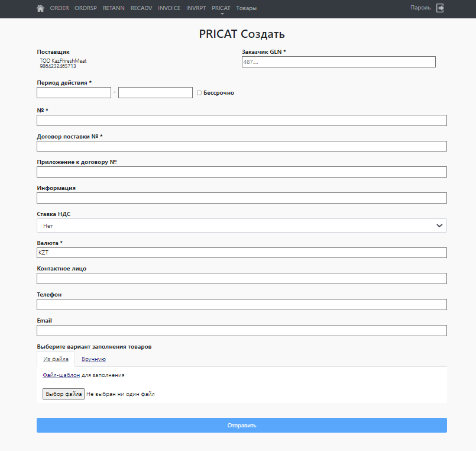476x451 pixels.
Task: Focus the Договор поставки № field
Action: [x=241, y=146]
